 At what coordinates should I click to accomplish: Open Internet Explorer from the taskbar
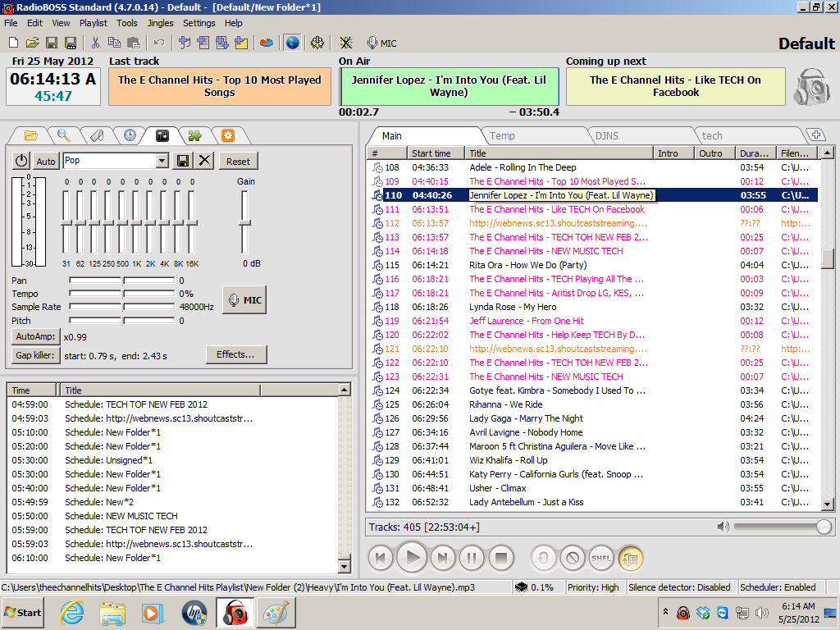point(72,613)
